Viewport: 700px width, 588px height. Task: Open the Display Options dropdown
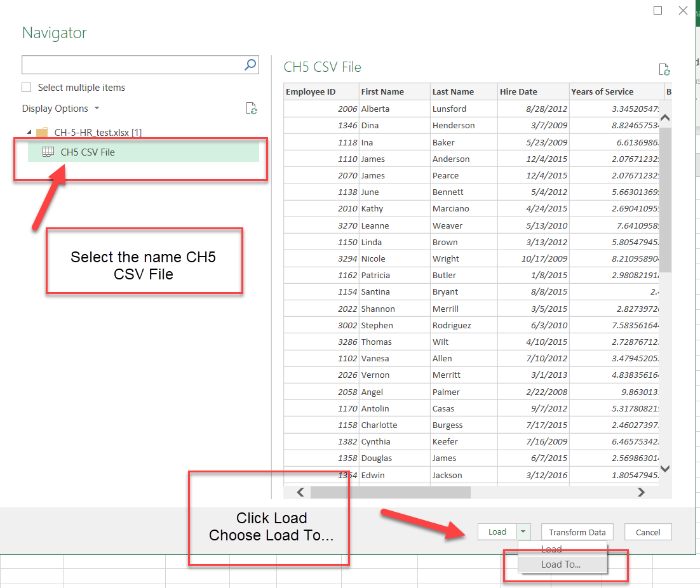[61, 109]
